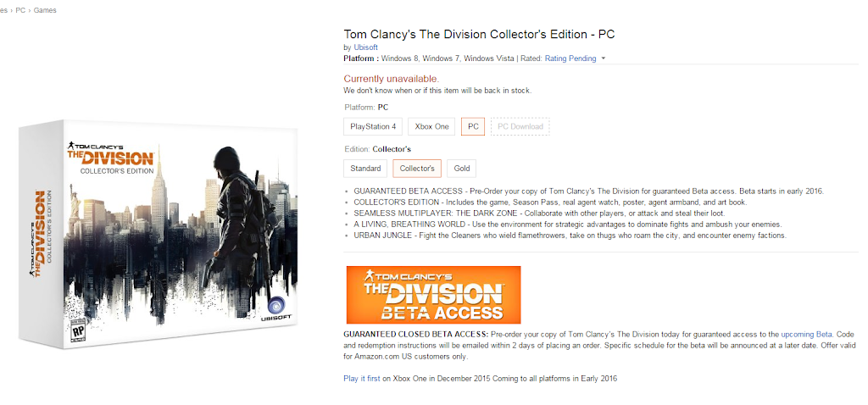
Task: Follow the Play it first link
Action: point(361,379)
